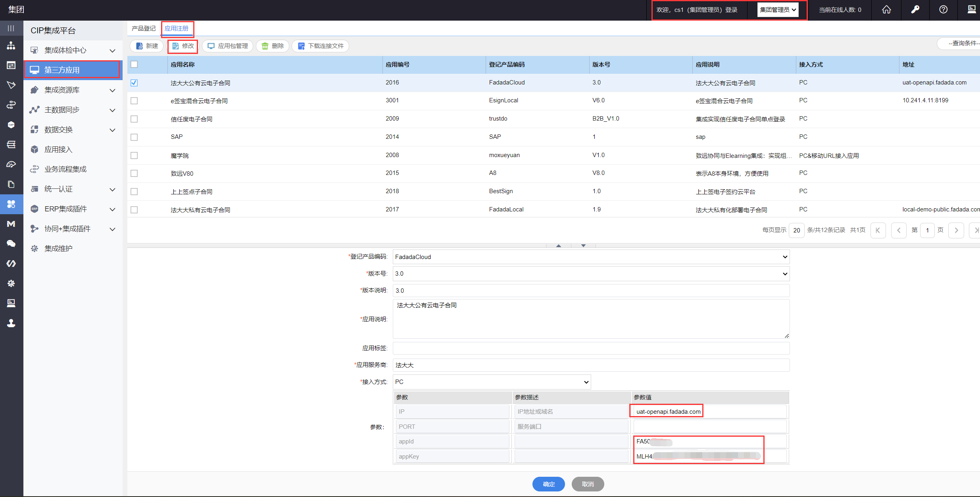
Task: Toggle the three-bar menu icon at sidebar top
Action: (x=11, y=28)
